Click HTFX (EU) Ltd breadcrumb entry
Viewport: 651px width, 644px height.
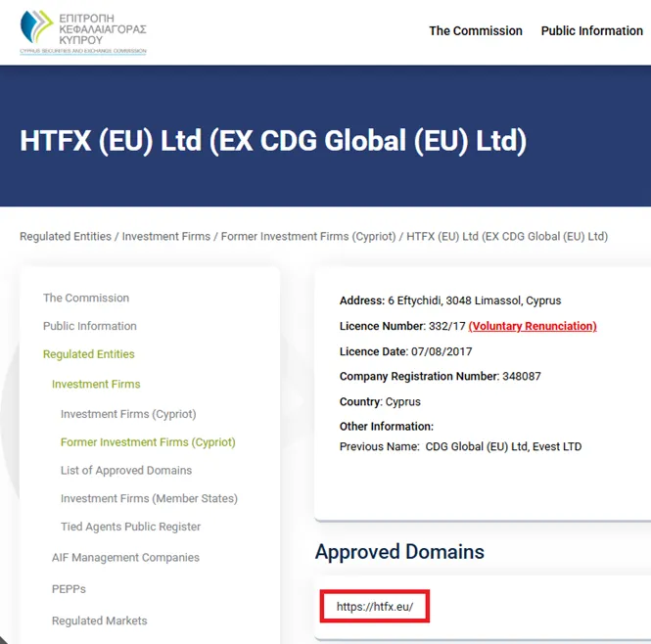[507, 236]
